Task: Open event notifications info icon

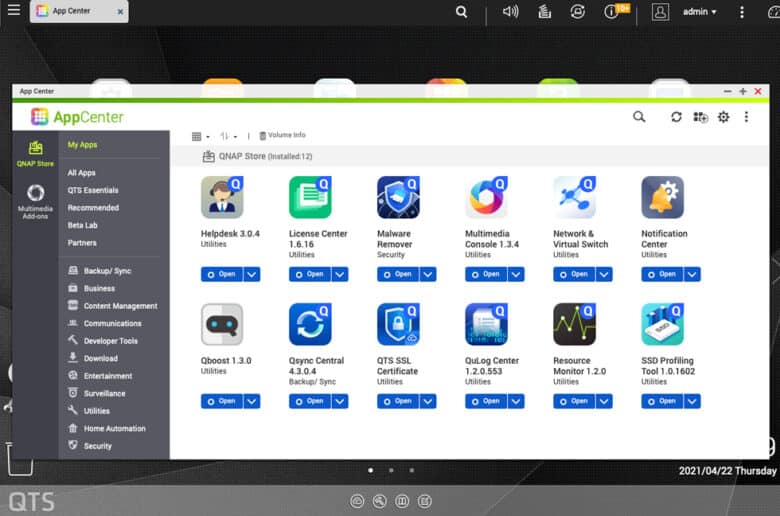Action: click(x=610, y=11)
